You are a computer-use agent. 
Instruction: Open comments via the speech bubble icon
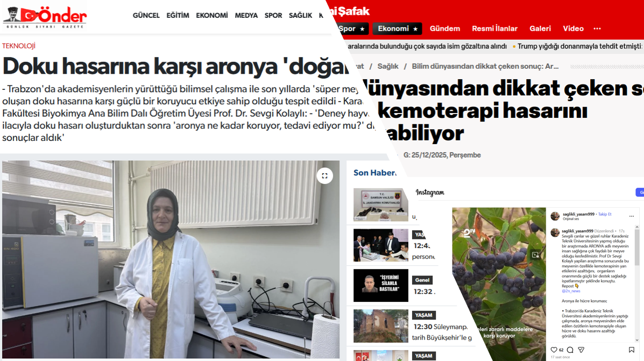coord(570,350)
